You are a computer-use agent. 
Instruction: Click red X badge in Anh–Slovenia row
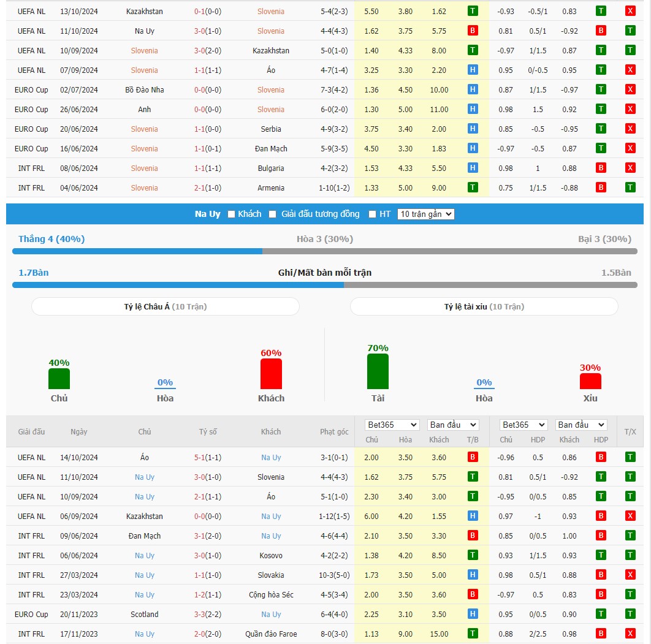[630, 108]
